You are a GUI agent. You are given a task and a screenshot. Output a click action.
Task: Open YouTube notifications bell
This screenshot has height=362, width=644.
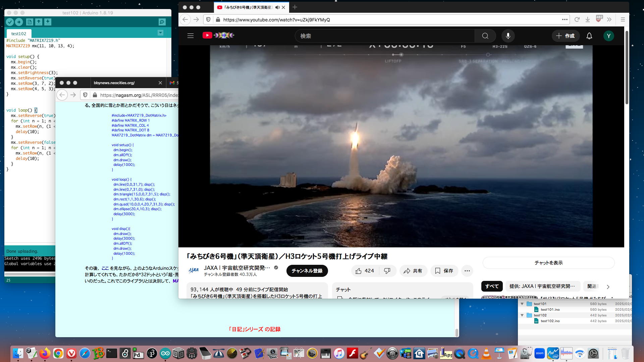(x=589, y=36)
